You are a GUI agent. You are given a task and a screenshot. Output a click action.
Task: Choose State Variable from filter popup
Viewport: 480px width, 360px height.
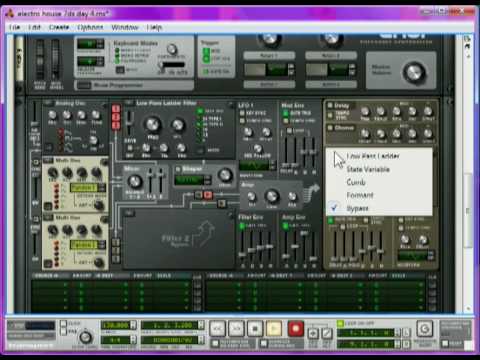tap(379, 169)
